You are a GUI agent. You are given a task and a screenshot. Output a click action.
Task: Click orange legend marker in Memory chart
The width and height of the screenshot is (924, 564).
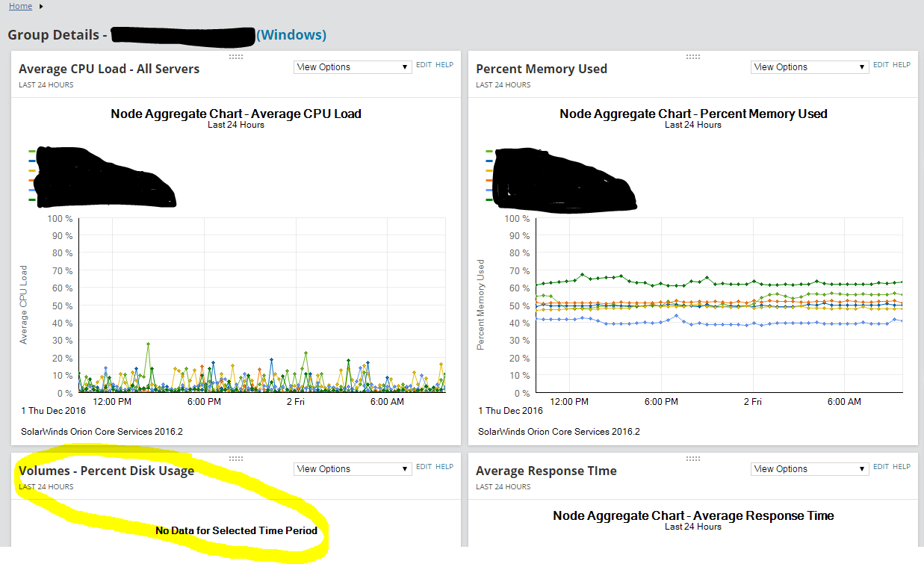point(489,181)
